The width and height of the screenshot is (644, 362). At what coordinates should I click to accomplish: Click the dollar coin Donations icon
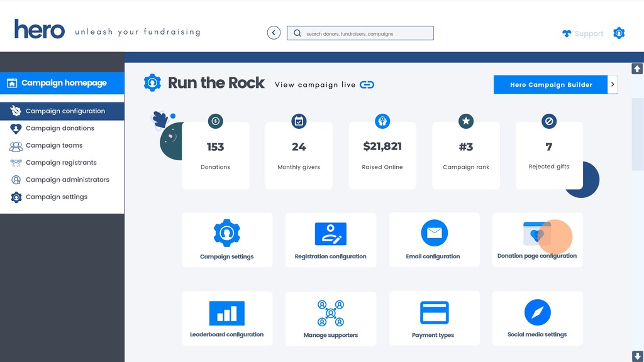(x=216, y=121)
